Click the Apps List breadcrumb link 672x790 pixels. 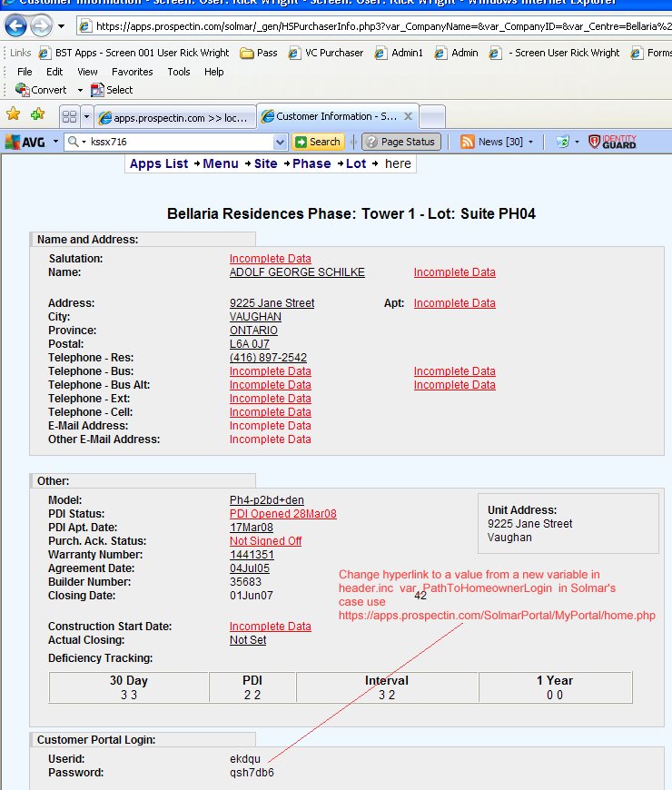(x=159, y=163)
